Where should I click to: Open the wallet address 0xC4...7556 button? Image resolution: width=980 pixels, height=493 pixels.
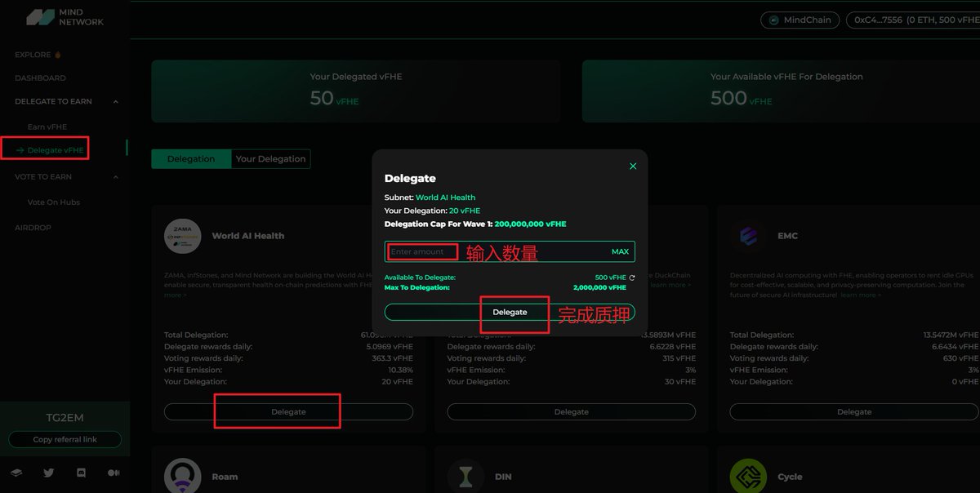click(912, 20)
